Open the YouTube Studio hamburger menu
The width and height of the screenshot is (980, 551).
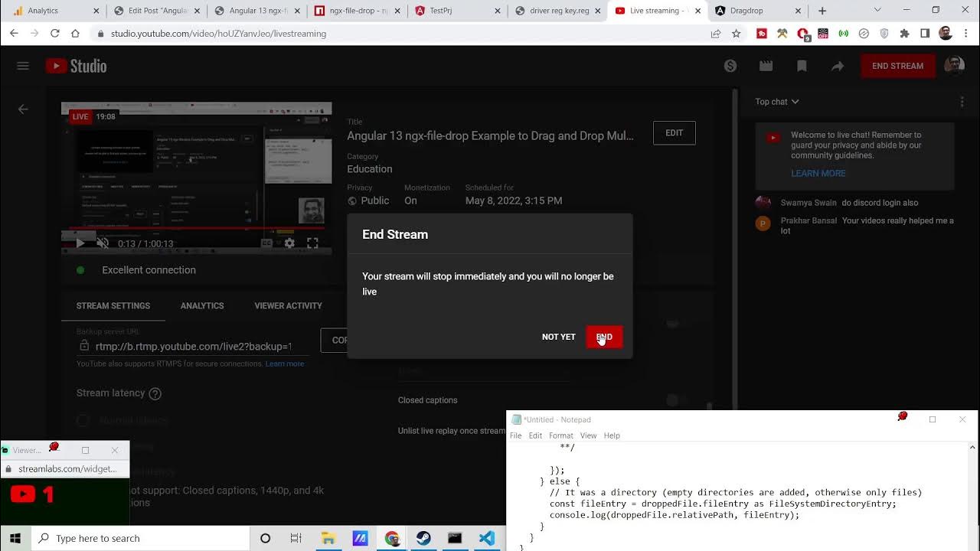pos(23,66)
